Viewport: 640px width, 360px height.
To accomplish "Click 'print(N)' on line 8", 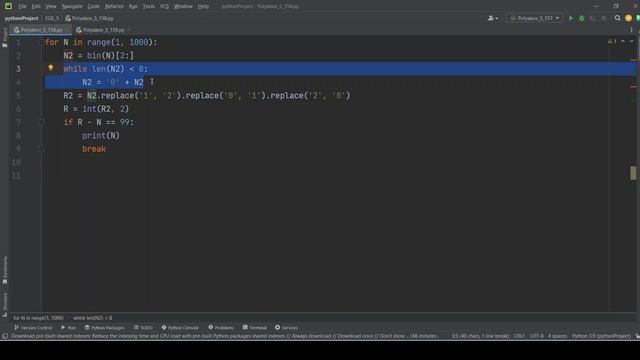I will point(101,136).
